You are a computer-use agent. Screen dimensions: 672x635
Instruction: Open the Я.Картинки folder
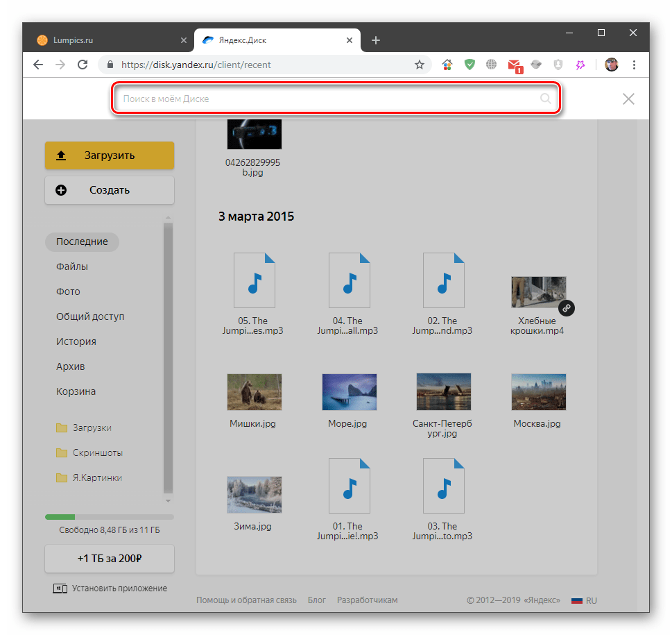(97, 477)
